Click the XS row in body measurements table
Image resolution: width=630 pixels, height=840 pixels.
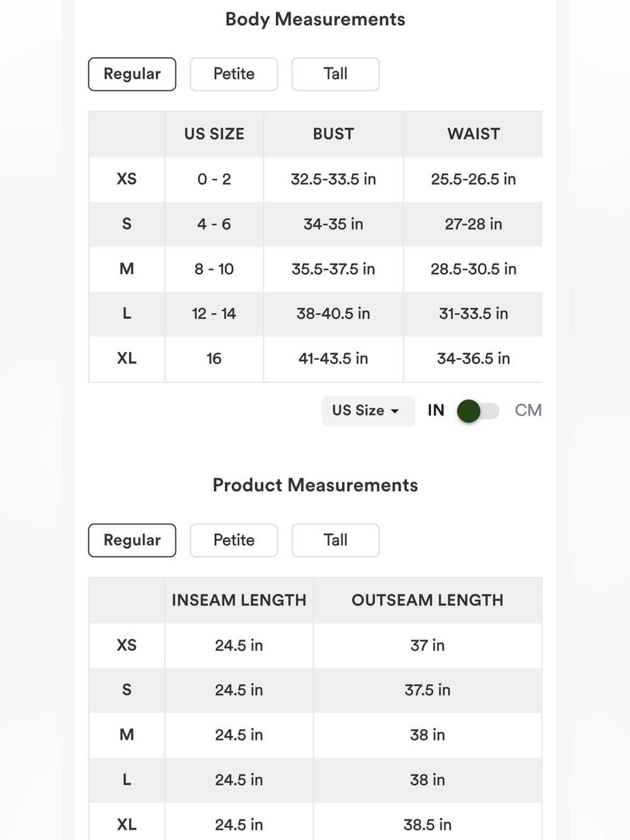click(316, 180)
